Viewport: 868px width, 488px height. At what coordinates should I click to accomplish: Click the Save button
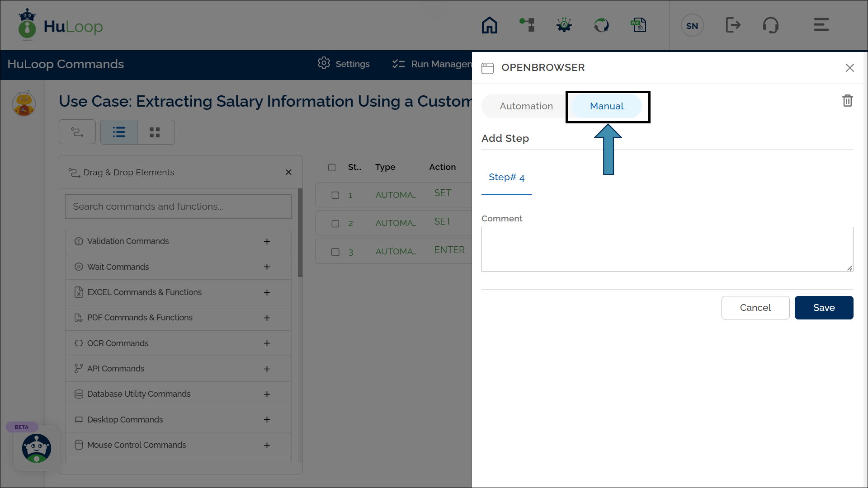tap(823, 308)
